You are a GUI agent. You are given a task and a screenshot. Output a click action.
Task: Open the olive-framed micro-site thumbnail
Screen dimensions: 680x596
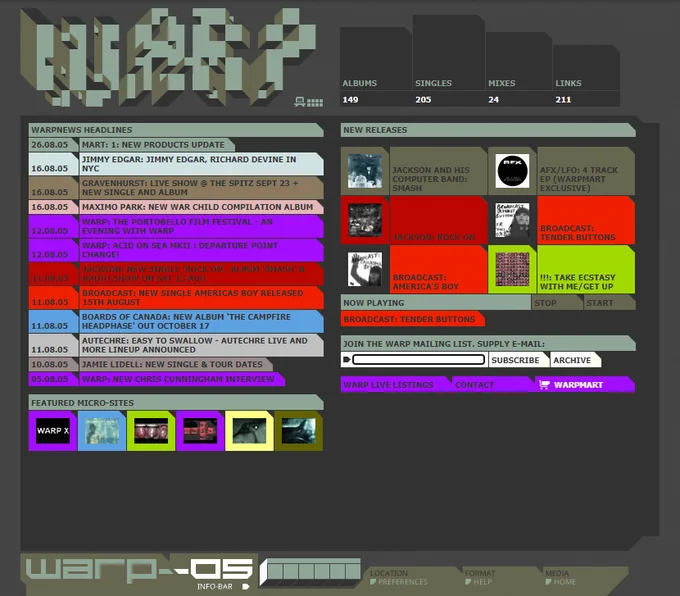coord(299,431)
